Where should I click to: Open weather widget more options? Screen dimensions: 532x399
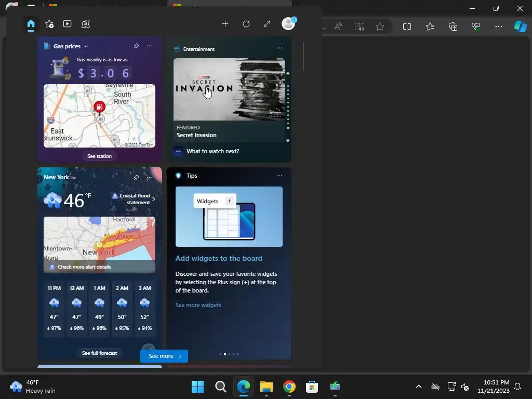(x=149, y=177)
